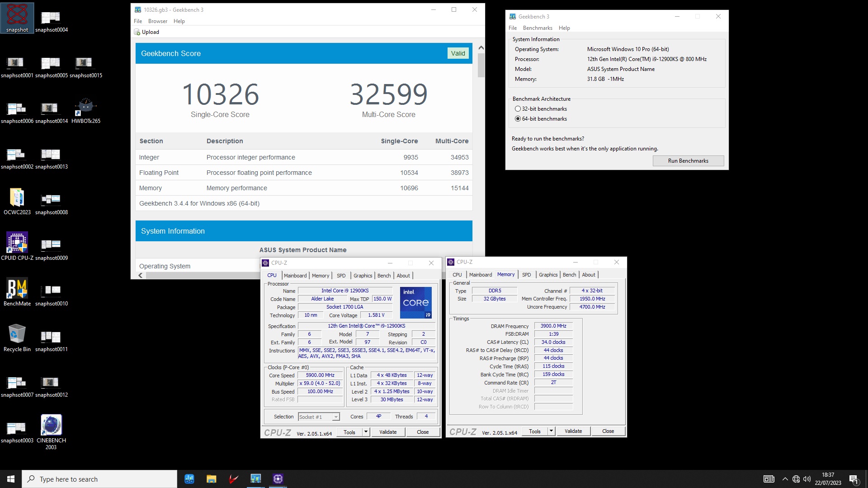Screen dimensions: 868x488
Task: Select 32-bit benchmarks radio button
Action: point(518,109)
